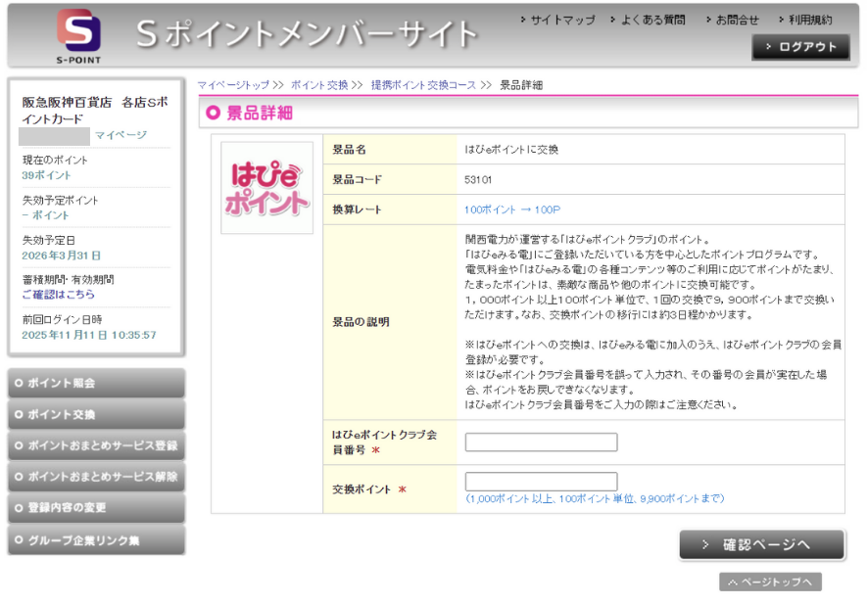Select 登録内容の変更 in side menu
868x605 pixels.
tap(96, 508)
